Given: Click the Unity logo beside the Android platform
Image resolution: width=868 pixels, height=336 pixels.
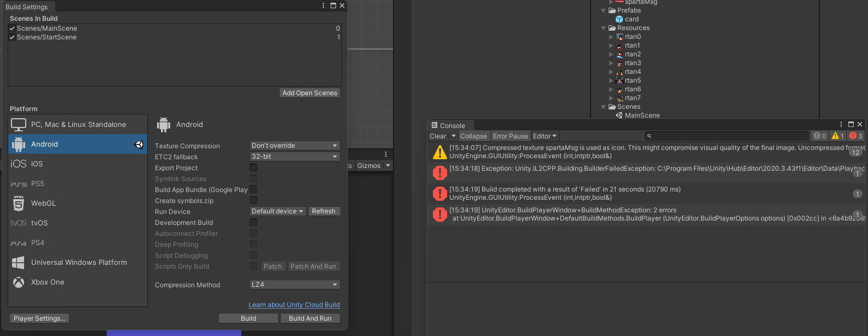Looking at the screenshot, I should [x=139, y=144].
